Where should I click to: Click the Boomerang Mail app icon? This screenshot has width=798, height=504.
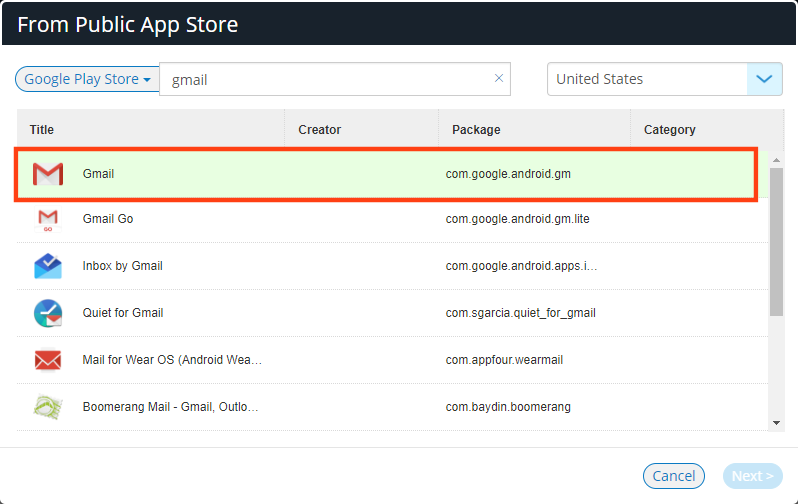(x=48, y=407)
